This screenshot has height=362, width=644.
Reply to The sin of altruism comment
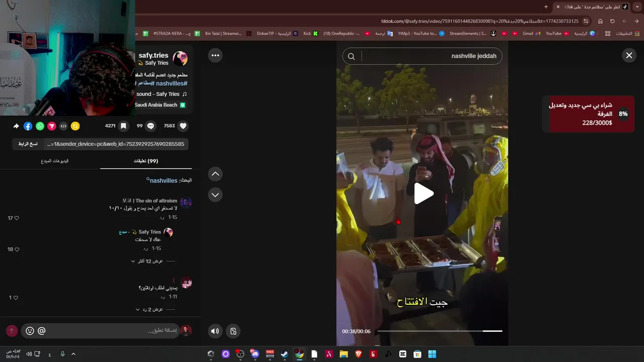point(162,217)
